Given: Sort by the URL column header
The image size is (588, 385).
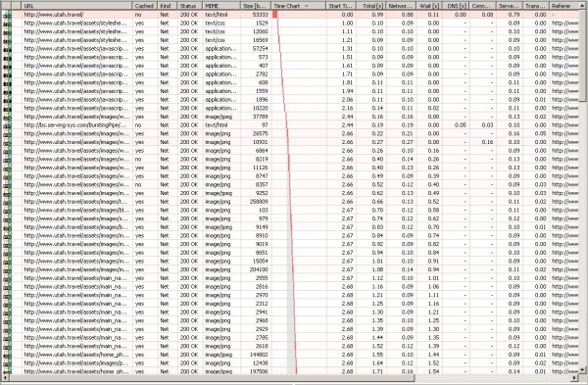Looking at the screenshot, I should 76,6.
